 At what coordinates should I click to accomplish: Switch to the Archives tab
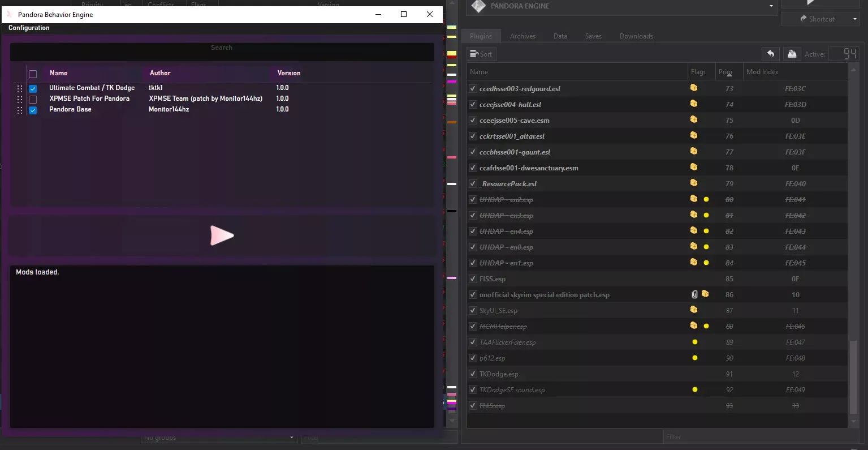tap(522, 36)
